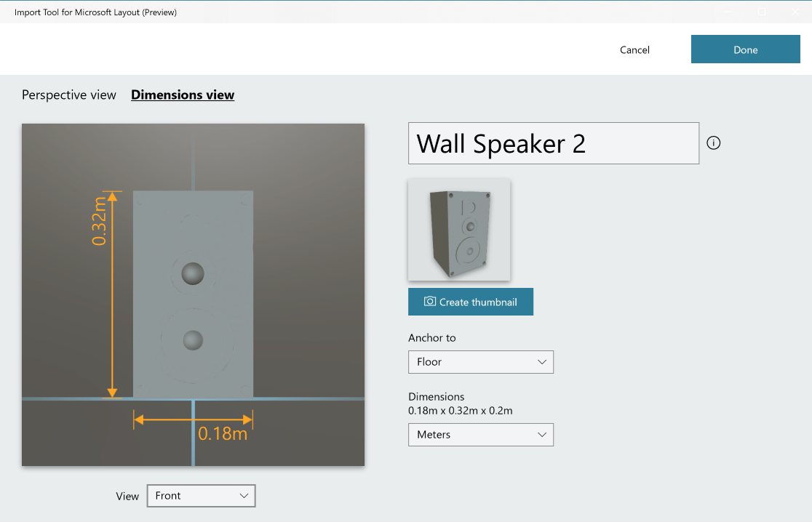Click the Wall Speaker 2 name field
Screen dimensions: 812x522
pyautogui.click(x=553, y=143)
